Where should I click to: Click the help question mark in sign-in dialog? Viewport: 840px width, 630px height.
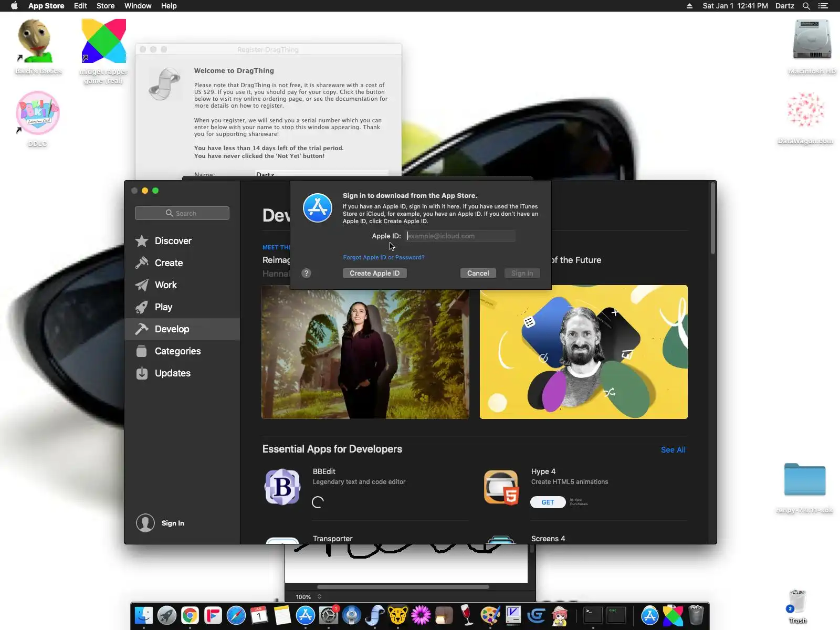(x=307, y=274)
